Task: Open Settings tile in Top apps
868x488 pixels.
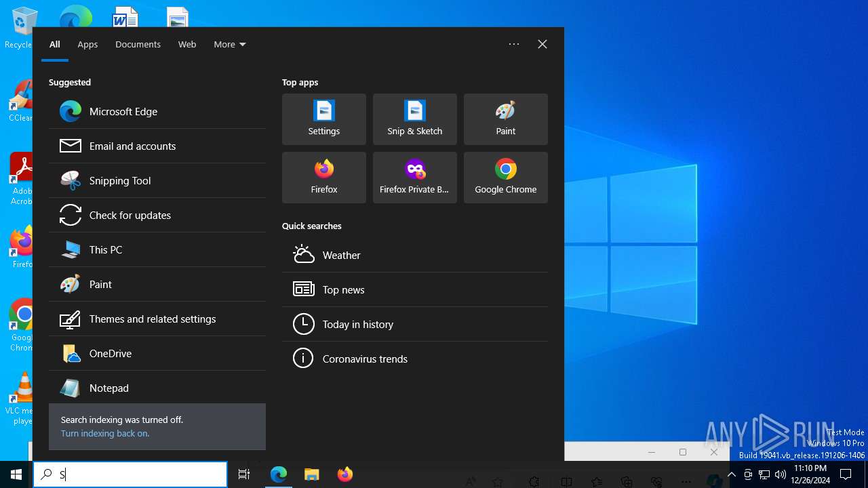Action: [324, 119]
